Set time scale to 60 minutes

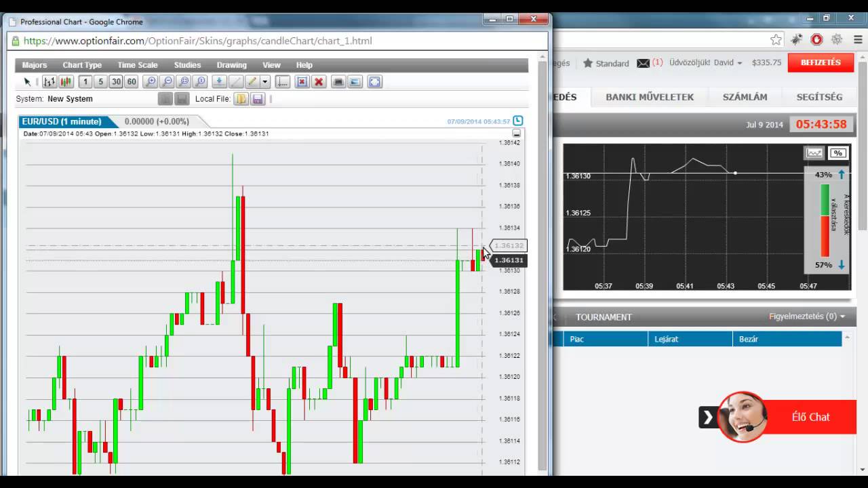click(132, 82)
